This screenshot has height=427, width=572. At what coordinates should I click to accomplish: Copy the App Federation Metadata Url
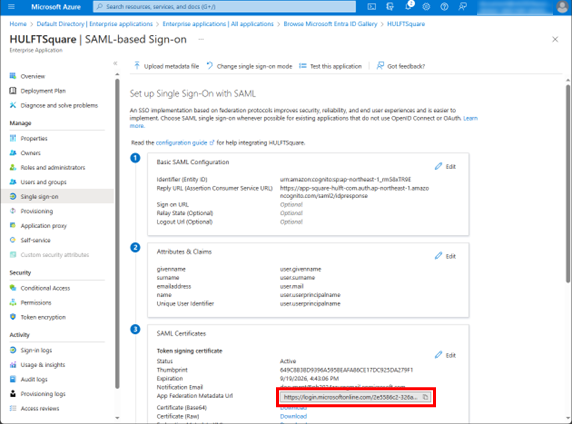tap(425, 397)
